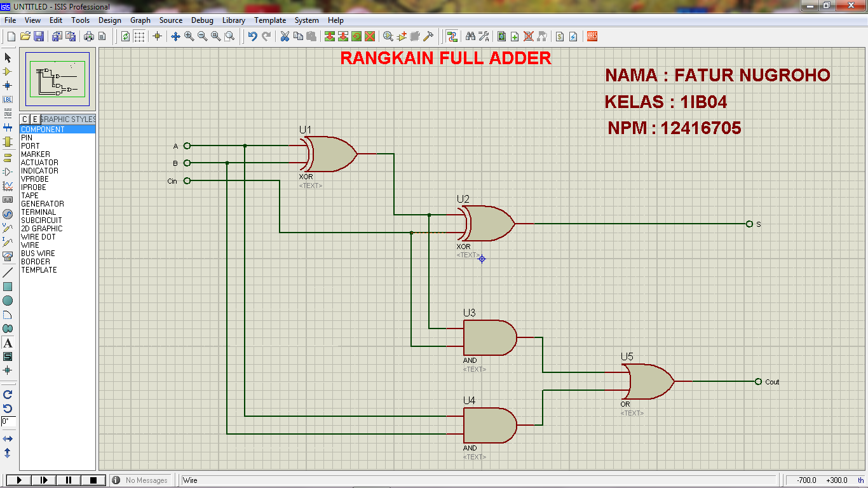Add a new sheet
Image resolution: width=868 pixels, height=488 pixels.
(x=515, y=36)
